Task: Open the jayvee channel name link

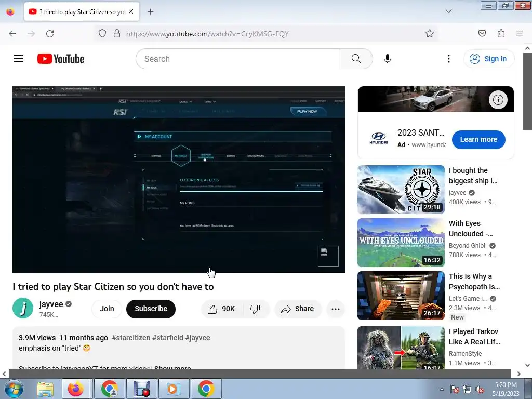Action: (x=51, y=304)
